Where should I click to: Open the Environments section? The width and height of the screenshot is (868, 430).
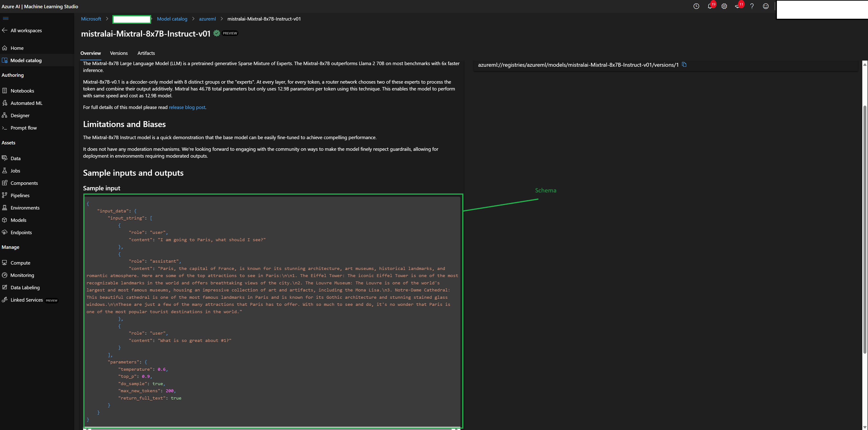[x=25, y=207]
